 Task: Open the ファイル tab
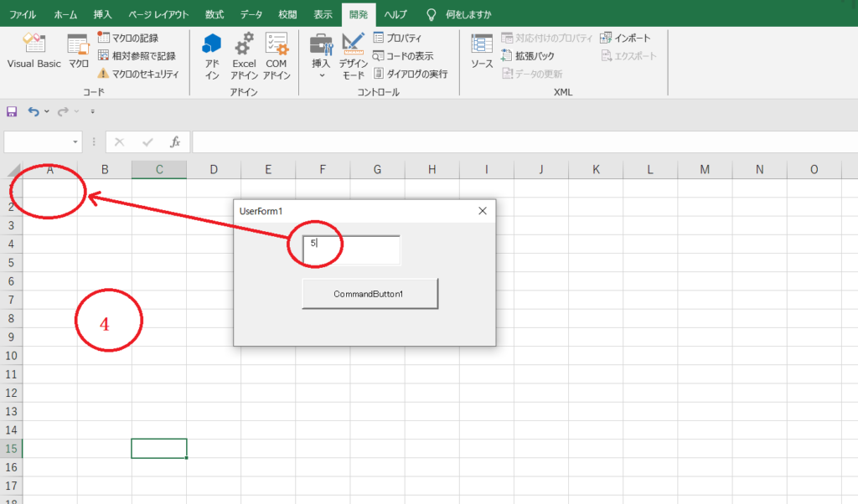(23, 14)
